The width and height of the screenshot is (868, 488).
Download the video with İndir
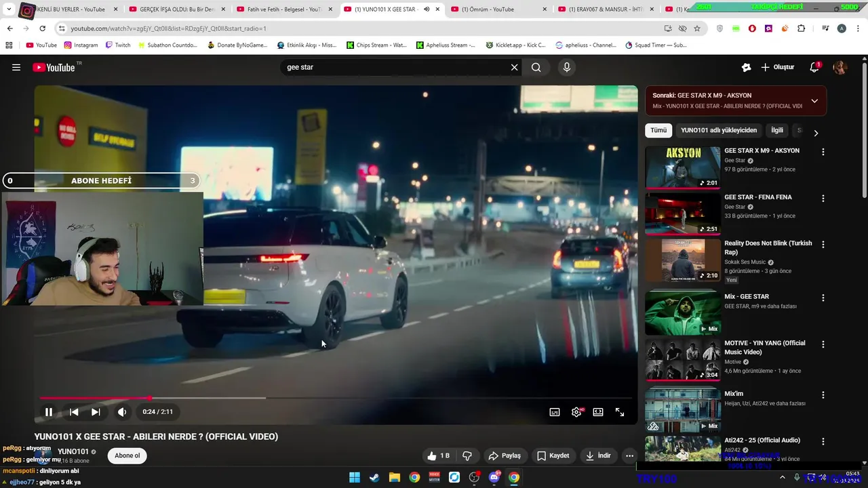pyautogui.click(x=599, y=455)
